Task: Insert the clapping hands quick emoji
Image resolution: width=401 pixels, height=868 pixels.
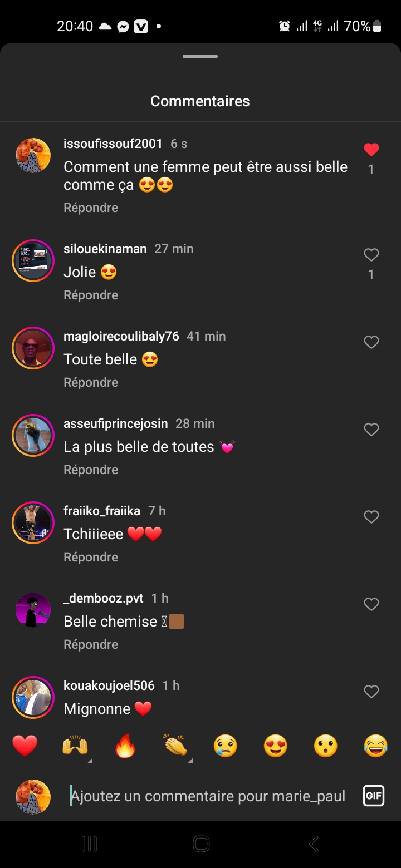Action: [x=175, y=746]
